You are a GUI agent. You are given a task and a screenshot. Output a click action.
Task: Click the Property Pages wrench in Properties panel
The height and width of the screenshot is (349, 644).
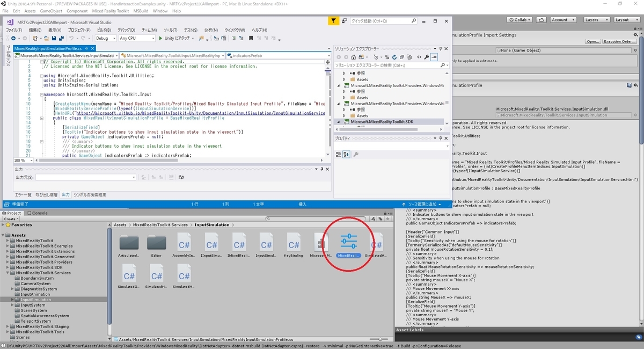355,155
